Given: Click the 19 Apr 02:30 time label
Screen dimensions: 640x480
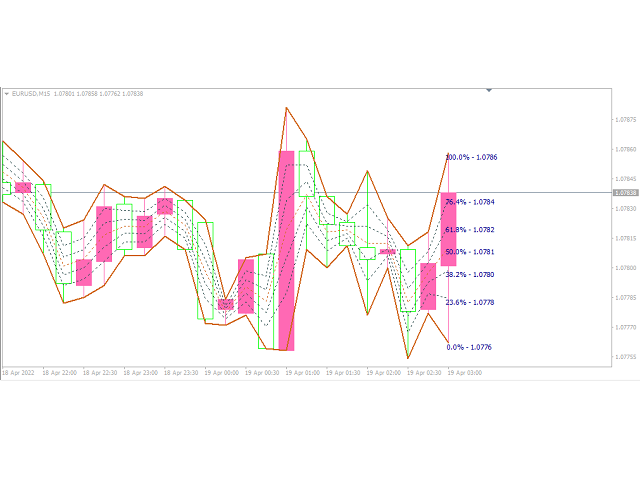Looking at the screenshot, I should point(424,373).
